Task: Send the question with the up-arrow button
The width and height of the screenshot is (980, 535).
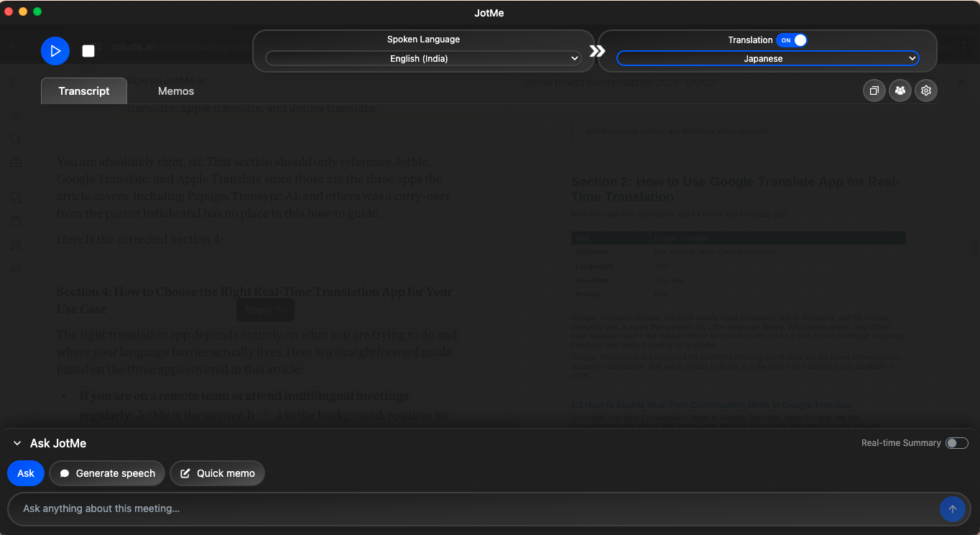Action: 953,509
